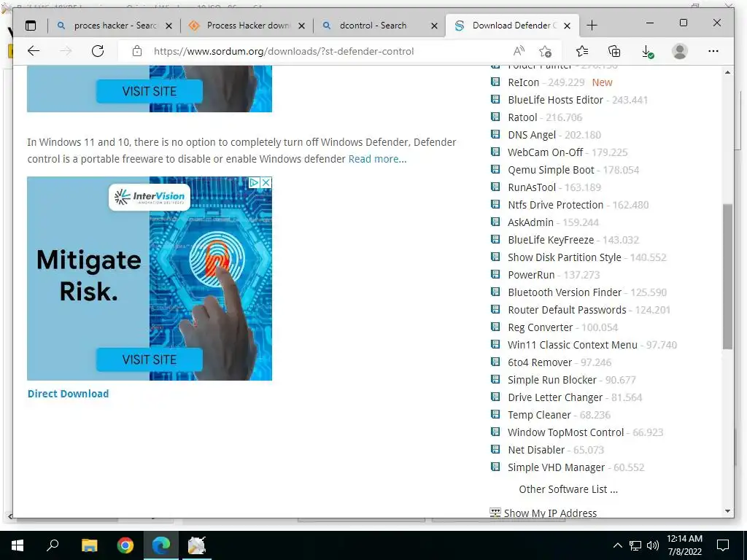Open the PowerRun link
This screenshot has width=747, height=560.
click(531, 275)
